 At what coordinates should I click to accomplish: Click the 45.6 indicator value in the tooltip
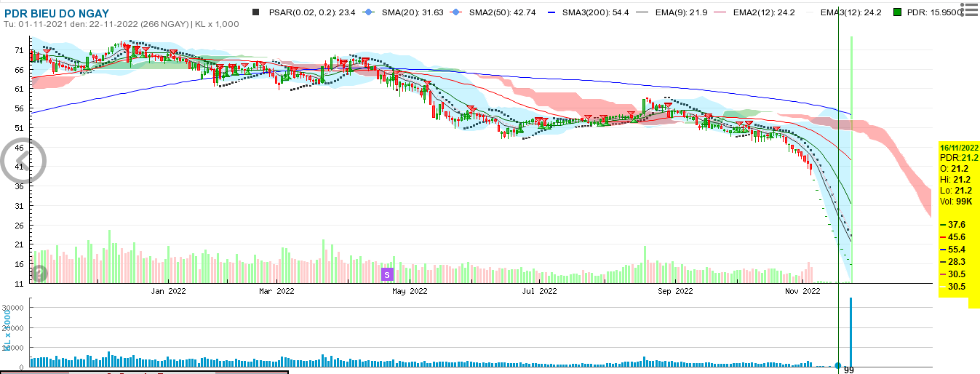pos(956,237)
